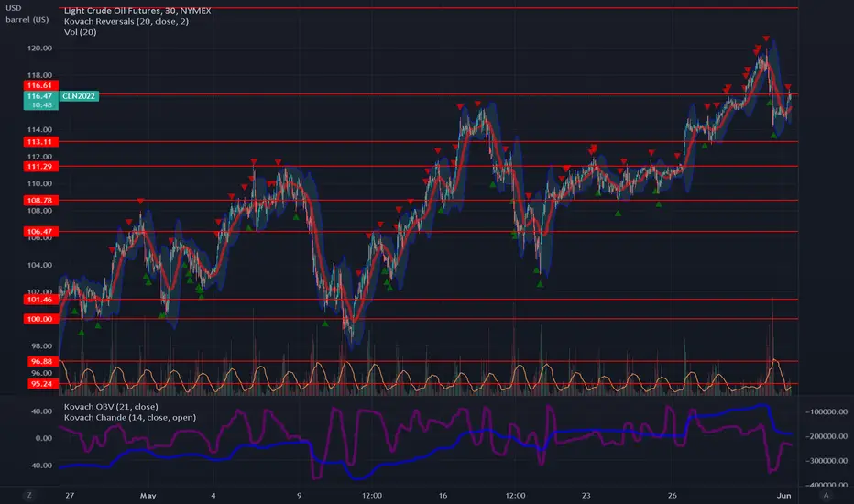Click the 116.61 red price level label

40,85
